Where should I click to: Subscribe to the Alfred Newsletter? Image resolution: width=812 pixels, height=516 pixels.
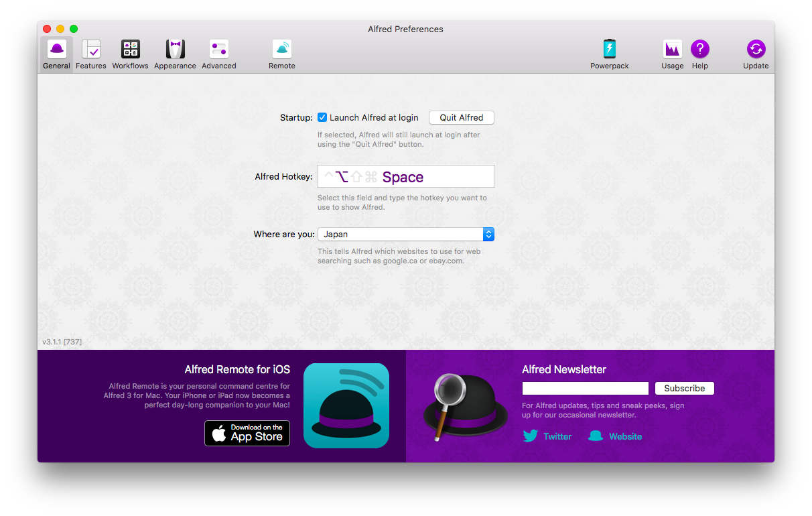pyautogui.click(x=684, y=388)
